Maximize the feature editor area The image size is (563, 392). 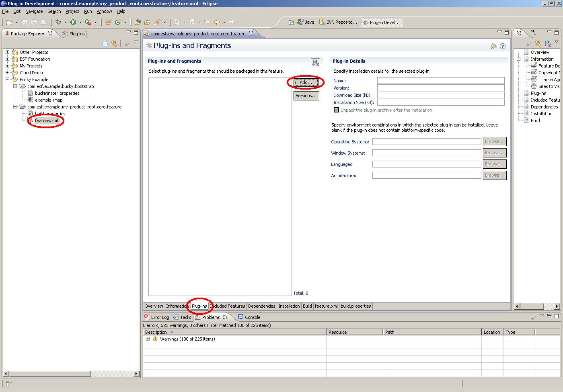click(x=507, y=32)
